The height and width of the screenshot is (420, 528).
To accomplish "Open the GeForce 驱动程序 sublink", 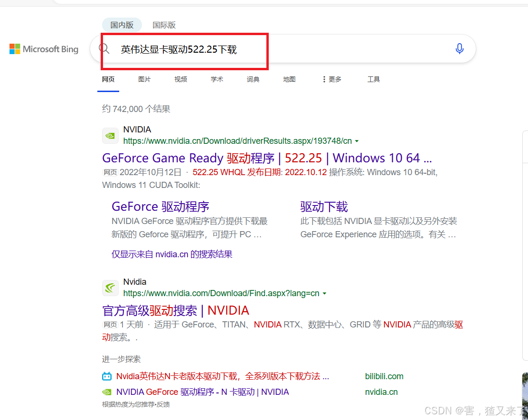I will [160, 206].
